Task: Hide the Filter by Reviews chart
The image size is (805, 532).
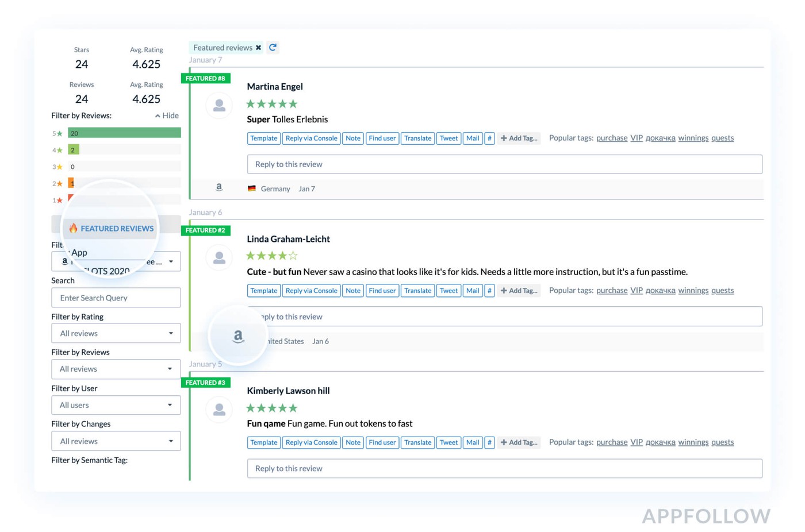Action: click(x=167, y=116)
